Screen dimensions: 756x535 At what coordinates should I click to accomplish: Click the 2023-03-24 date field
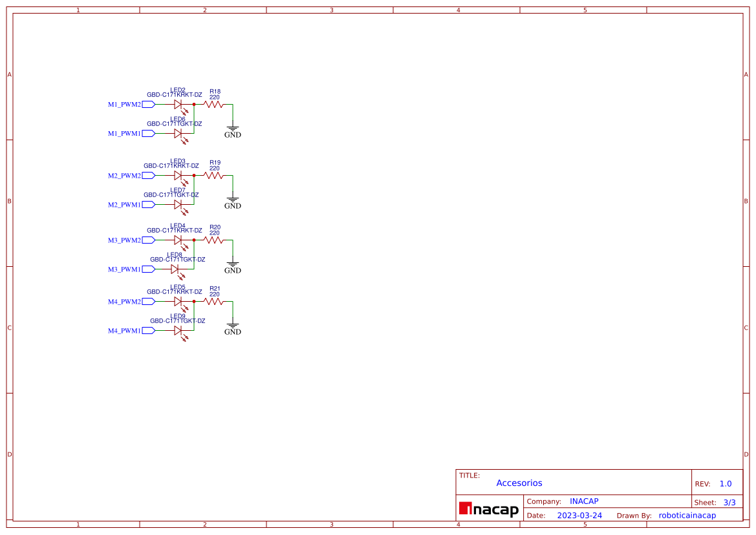coord(579,515)
